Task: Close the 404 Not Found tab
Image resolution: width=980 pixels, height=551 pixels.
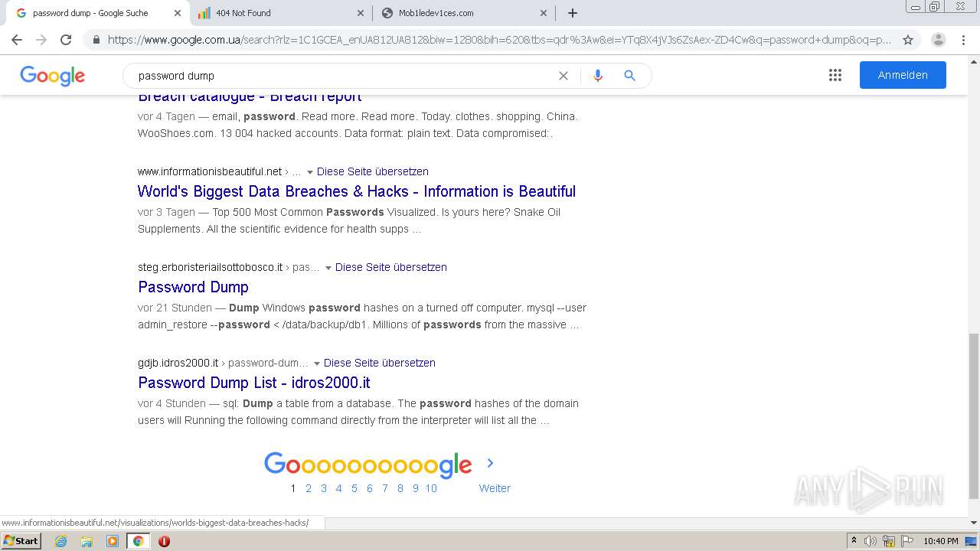Action: pyautogui.click(x=361, y=13)
